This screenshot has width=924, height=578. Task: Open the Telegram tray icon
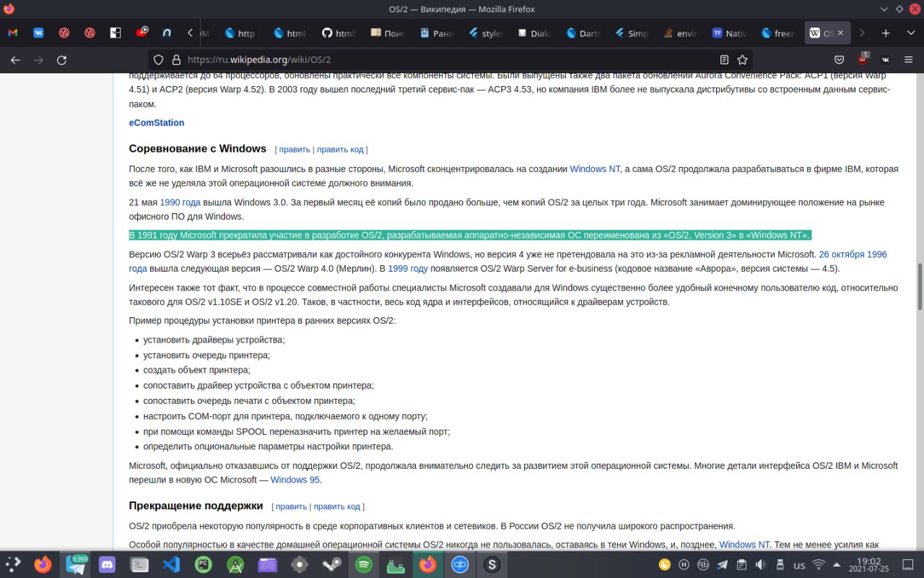(x=723, y=564)
